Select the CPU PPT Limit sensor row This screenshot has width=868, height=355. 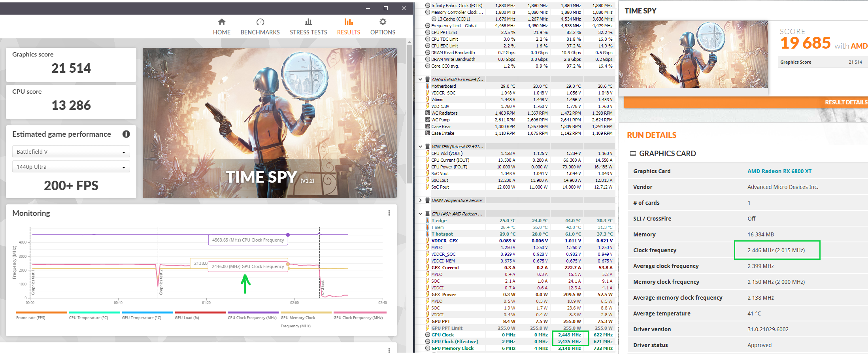pos(519,32)
